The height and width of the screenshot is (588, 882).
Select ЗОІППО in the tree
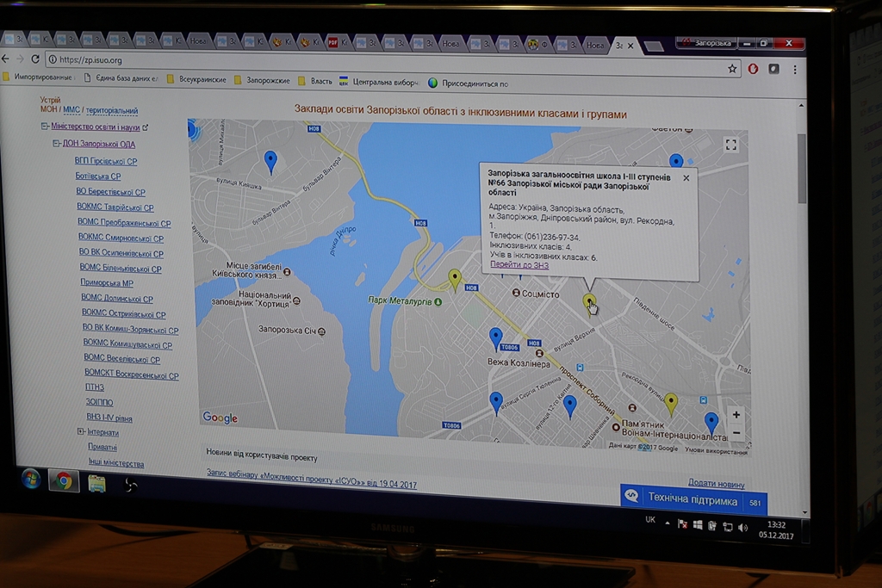pos(100,403)
